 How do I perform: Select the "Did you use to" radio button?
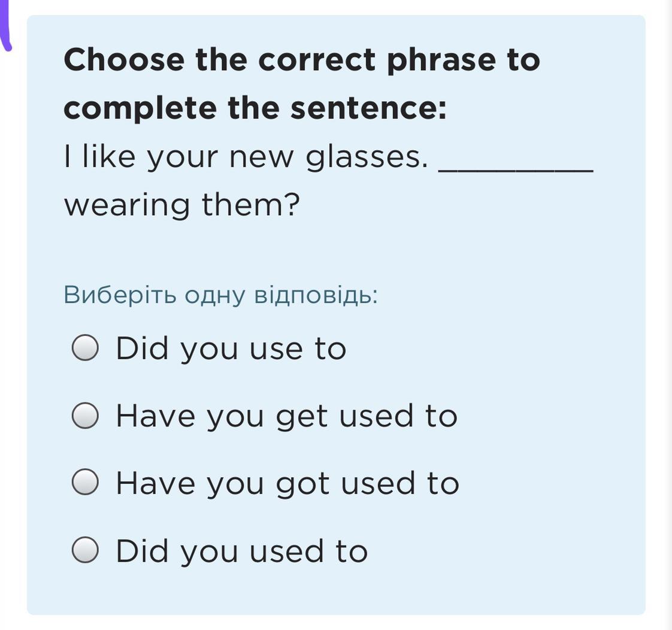pos(85,349)
